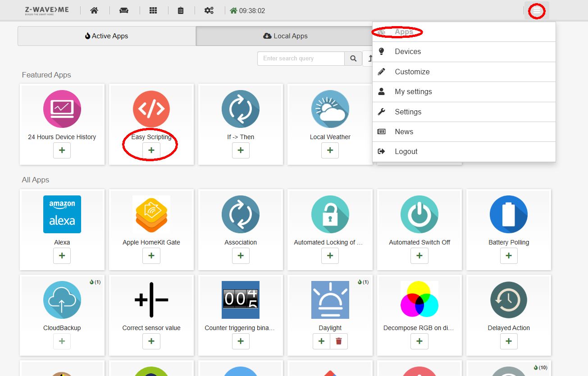Switch to Active Apps tab

click(107, 36)
